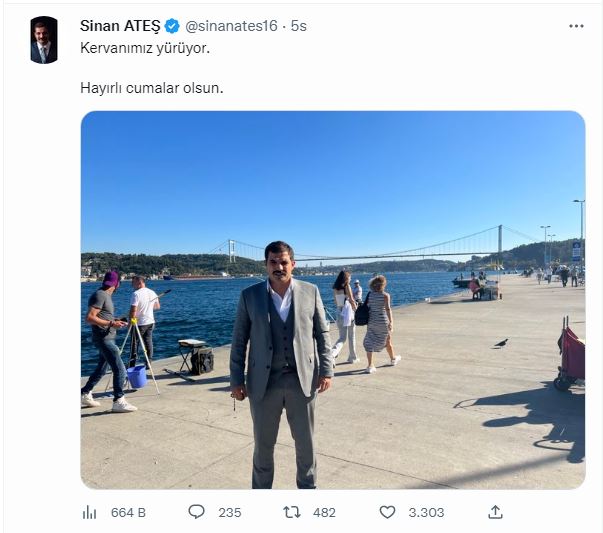Click the man in gray suit in photo
The image size is (603, 533).
279,350
